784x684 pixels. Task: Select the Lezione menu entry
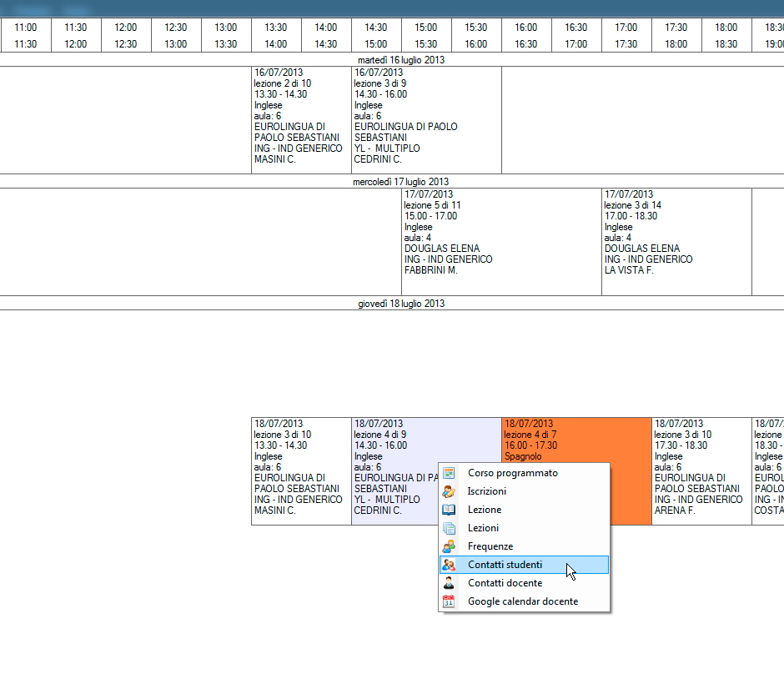pyautogui.click(x=524, y=510)
